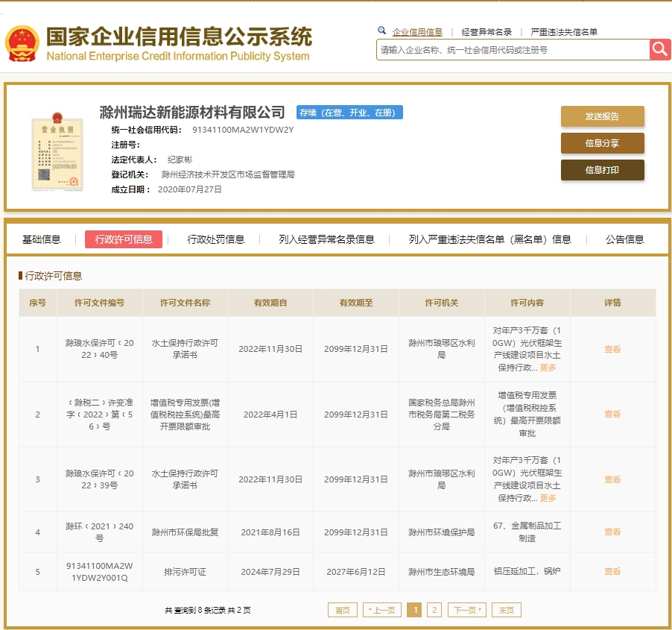Viewport: 672px width, 630px height.
Task: Click authority 滁州市环境保护局
Action: [442, 532]
